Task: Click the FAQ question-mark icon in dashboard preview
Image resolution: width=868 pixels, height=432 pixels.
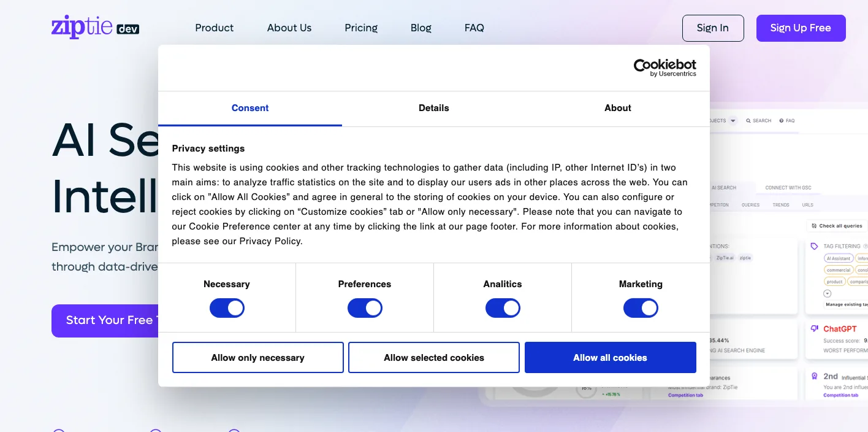Action: 782,121
